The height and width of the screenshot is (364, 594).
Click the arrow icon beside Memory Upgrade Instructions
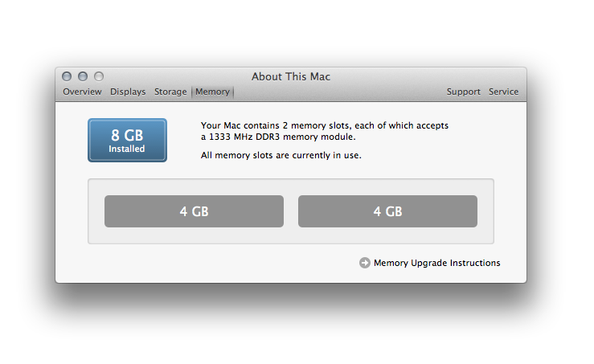364,263
